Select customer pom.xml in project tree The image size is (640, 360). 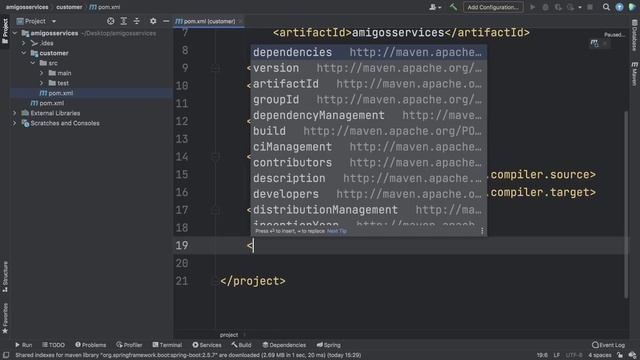coord(56,93)
